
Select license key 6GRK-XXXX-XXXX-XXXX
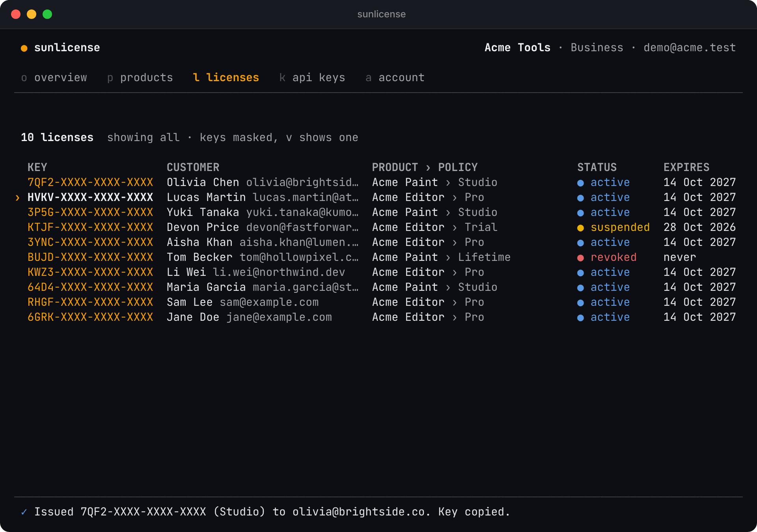coord(90,317)
